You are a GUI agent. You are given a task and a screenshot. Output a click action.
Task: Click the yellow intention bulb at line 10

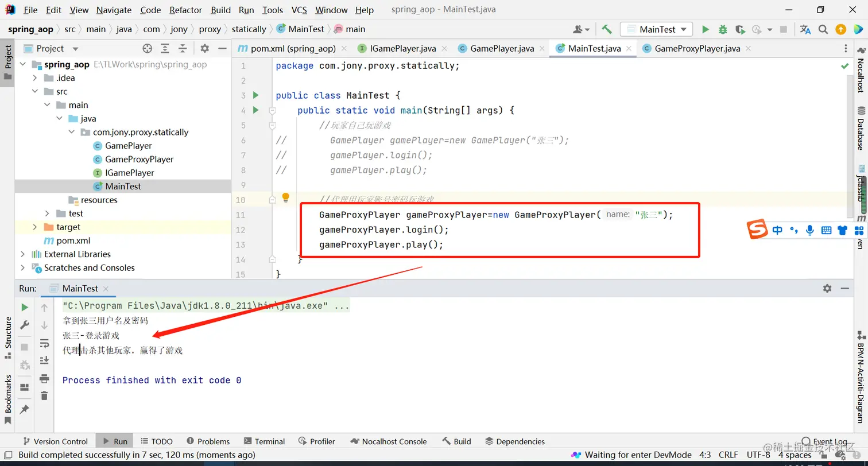pos(285,198)
